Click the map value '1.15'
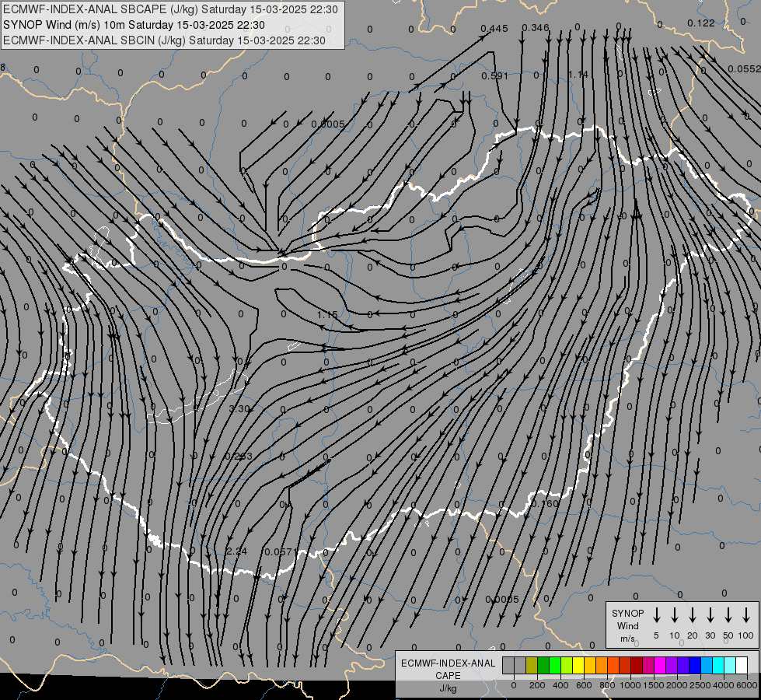 [x=327, y=315]
